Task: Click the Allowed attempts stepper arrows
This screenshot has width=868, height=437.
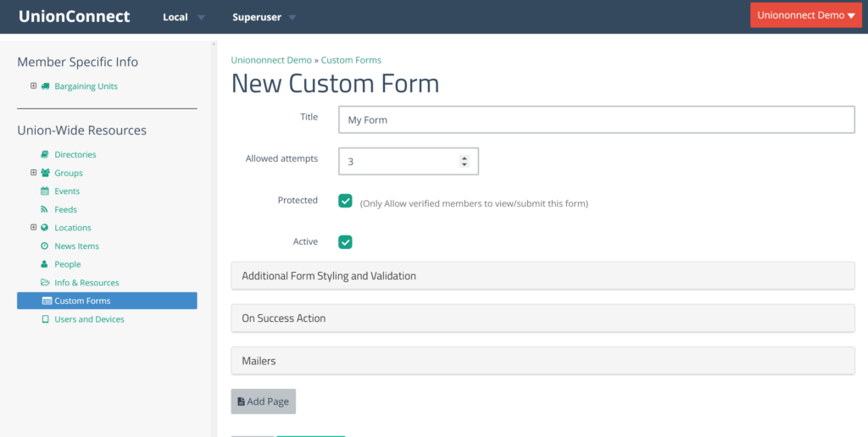Action: pyautogui.click(x=464, y=161)
